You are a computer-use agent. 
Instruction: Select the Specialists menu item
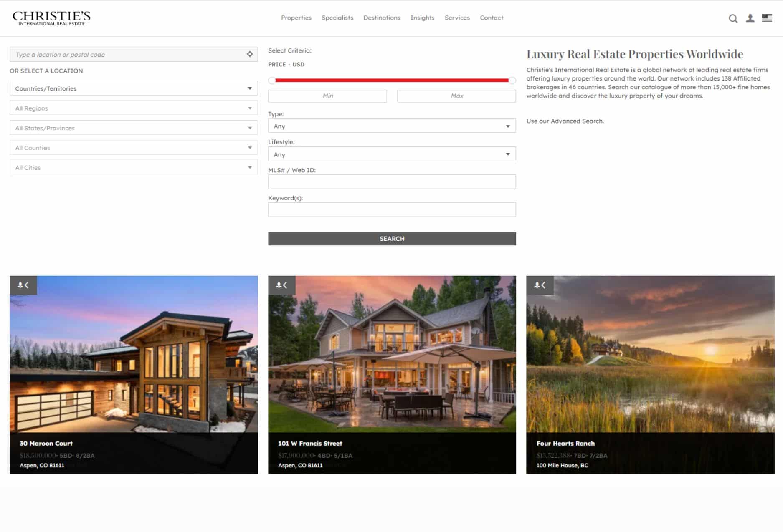click(337, 18)
